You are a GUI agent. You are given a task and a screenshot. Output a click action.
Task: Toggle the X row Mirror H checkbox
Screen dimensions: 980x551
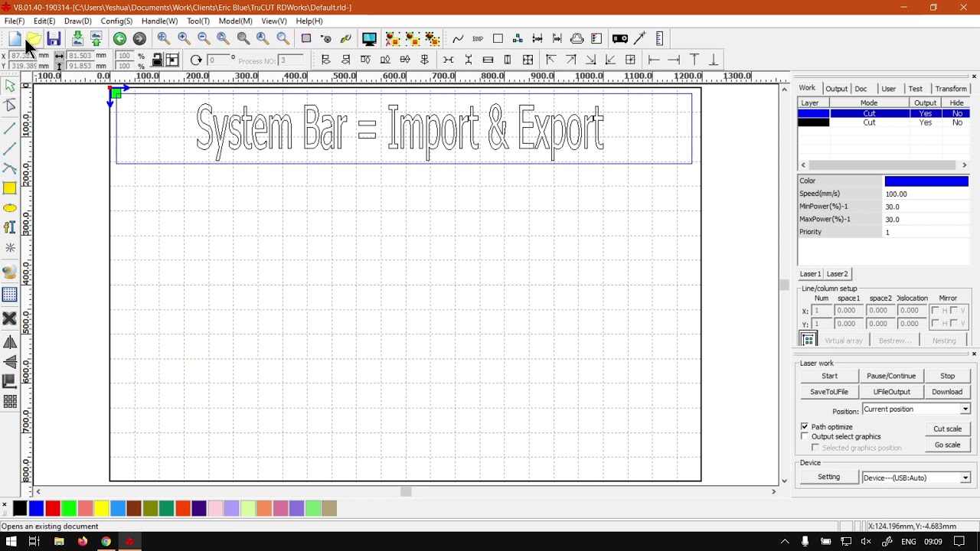tap(935, 310)
